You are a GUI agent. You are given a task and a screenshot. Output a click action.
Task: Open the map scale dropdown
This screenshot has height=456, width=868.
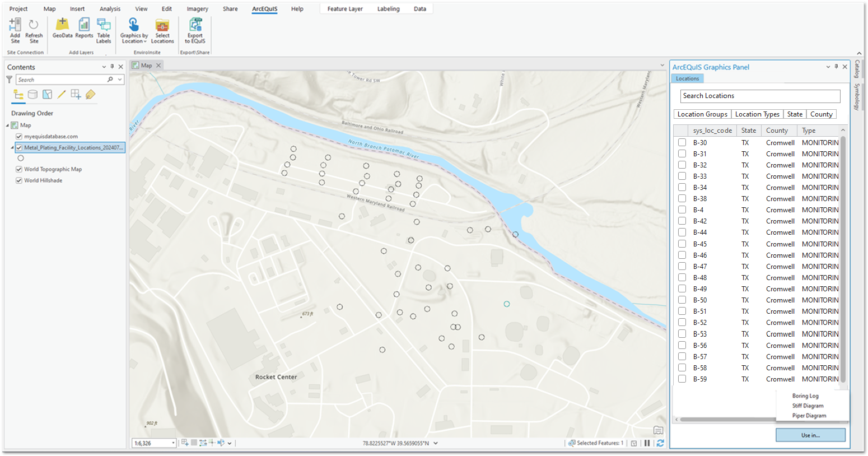(173, 443)
